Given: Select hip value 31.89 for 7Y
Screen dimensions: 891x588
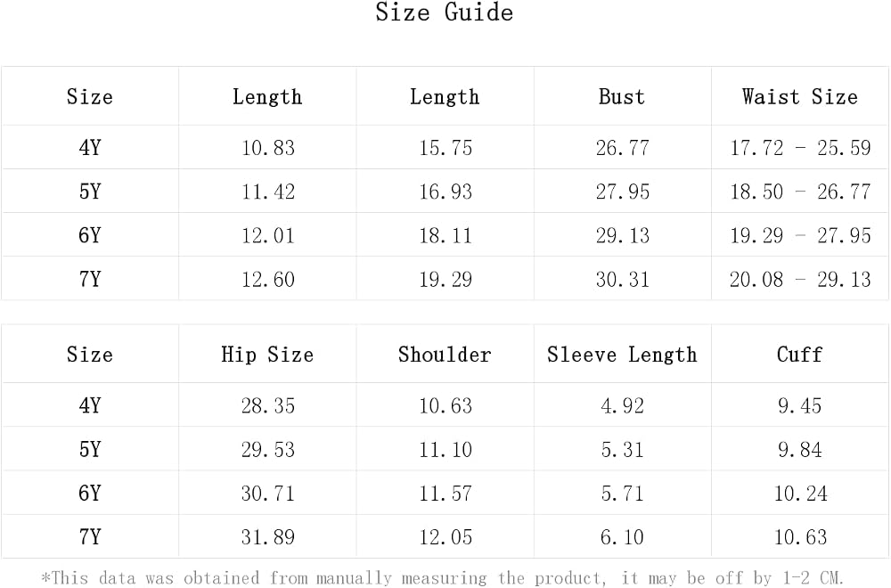Looking at the screenshot, I should tap(267, 537).
